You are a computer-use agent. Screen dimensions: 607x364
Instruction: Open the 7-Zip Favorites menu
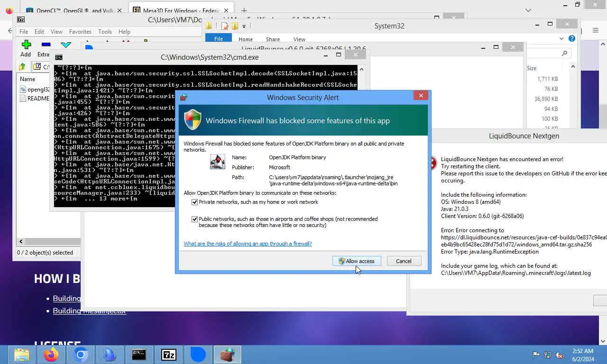coord(80,32)
